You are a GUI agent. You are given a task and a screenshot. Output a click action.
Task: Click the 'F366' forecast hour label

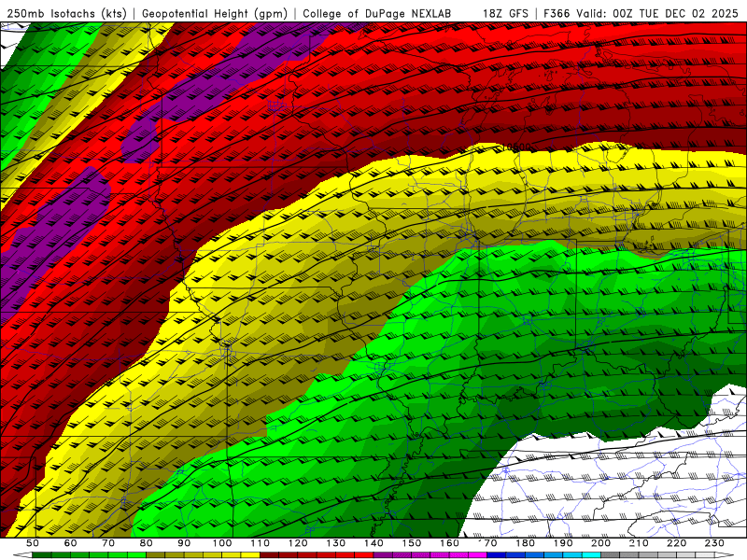(557, 13)
